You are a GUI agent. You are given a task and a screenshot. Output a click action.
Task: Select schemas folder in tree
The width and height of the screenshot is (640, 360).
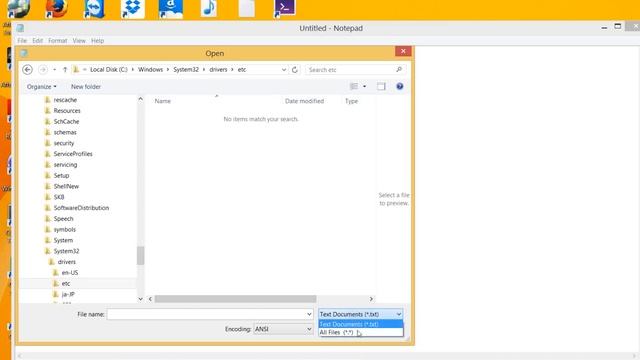coord(65,132)
